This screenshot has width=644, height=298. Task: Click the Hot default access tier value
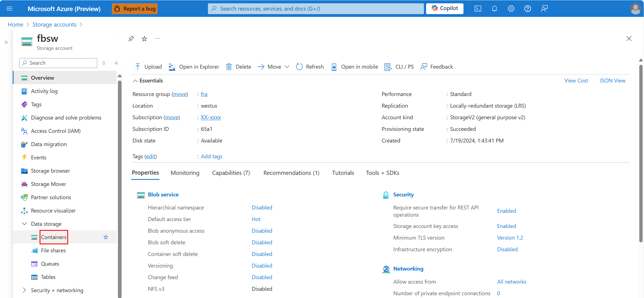[256, 219]
